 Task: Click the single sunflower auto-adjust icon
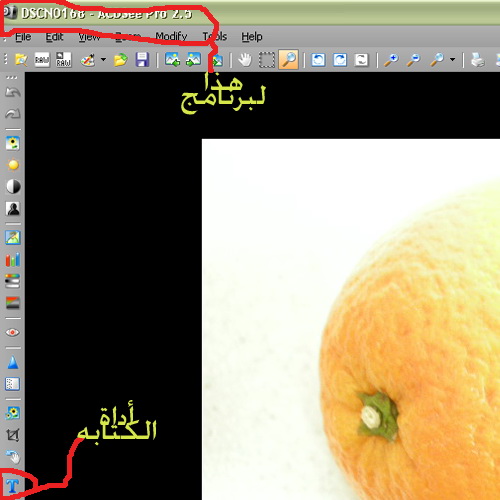tap(13, 144)
